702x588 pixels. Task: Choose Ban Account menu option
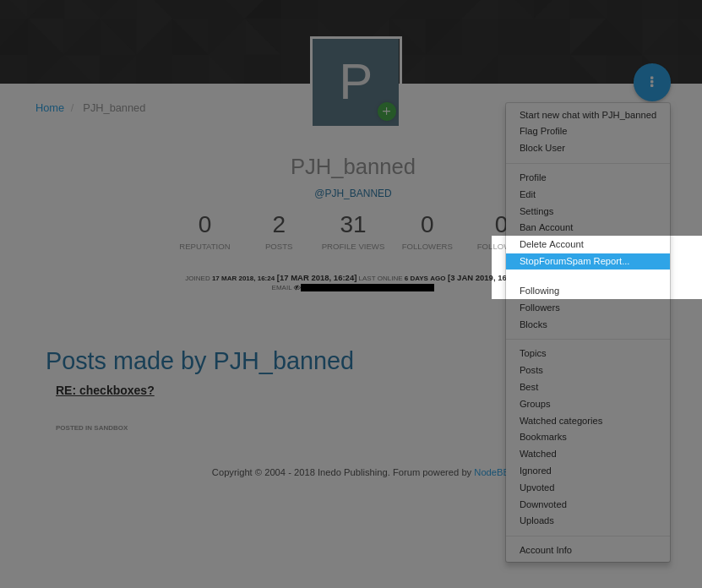coord(588,227)
